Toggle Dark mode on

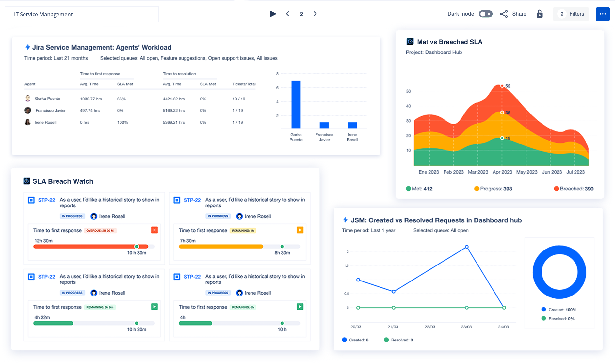click(485, 14)
